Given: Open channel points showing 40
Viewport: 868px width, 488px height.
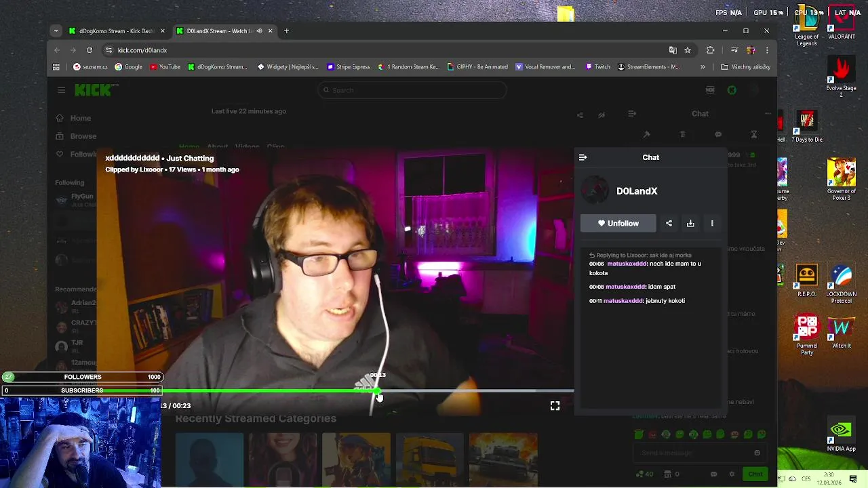Looking at the screenshot, I should click(645, 474).
